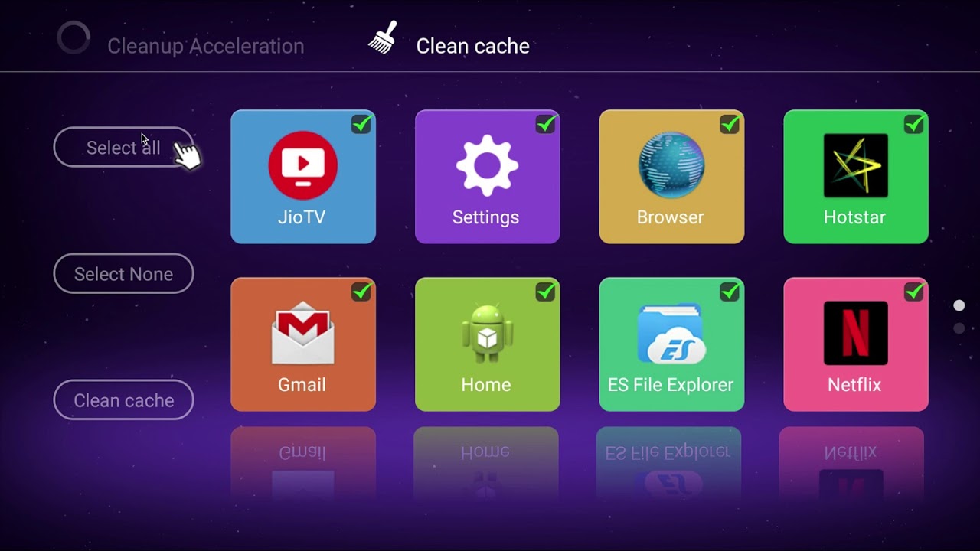Click the ES File Explorer folder icon
The width and height of the screenshot is (980, 551).
(x=671, y=333)
